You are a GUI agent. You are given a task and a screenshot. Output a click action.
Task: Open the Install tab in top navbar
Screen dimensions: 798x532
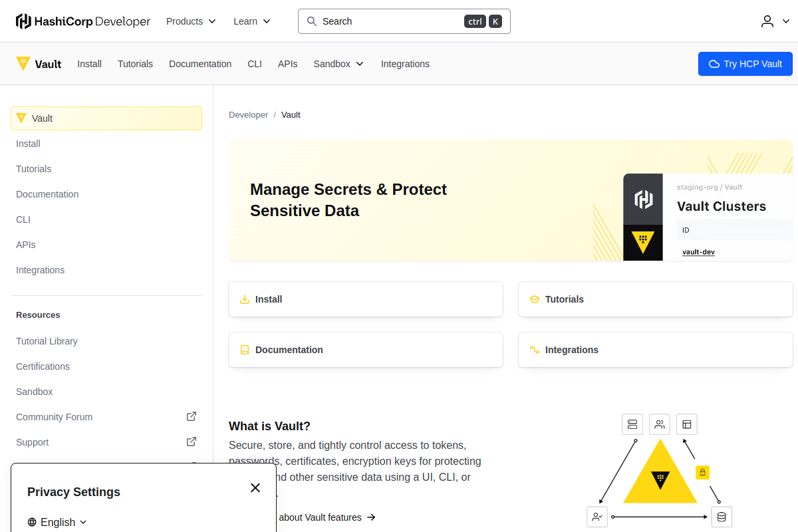(89, 64)
